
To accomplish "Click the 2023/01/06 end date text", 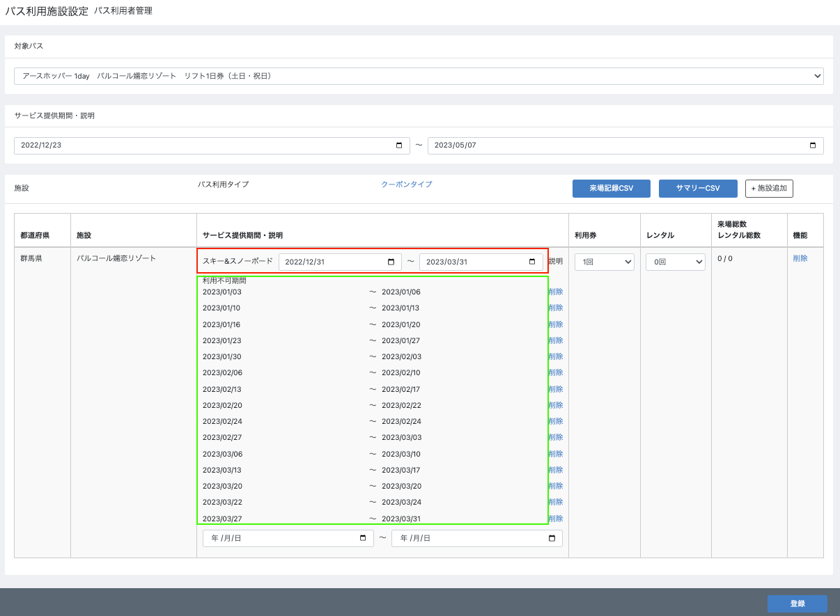I will [x=401, y=292].
